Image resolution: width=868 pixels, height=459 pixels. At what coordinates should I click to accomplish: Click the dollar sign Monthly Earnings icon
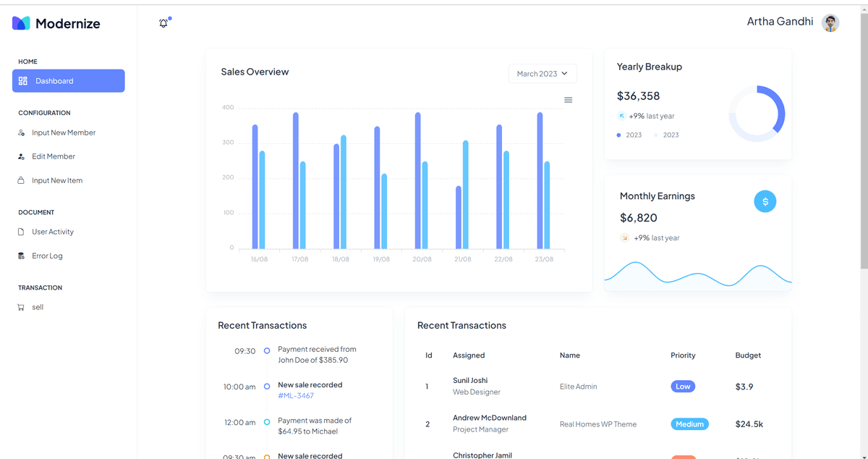pos(765,202)
